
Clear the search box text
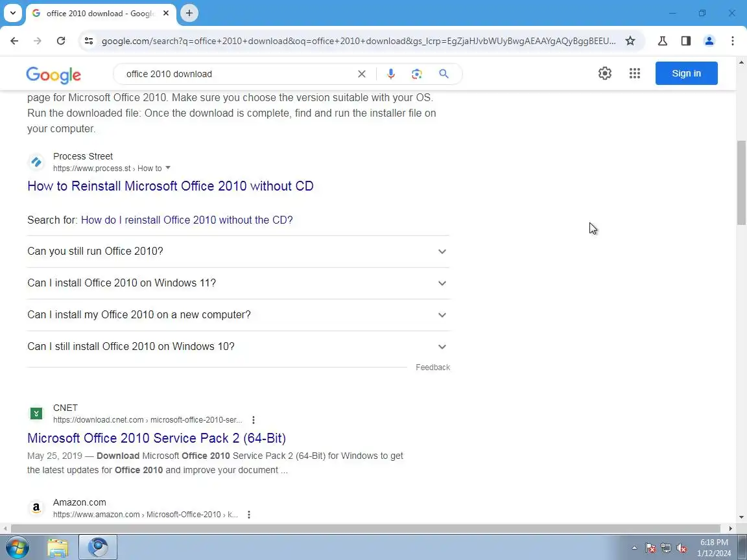(362, 74)
